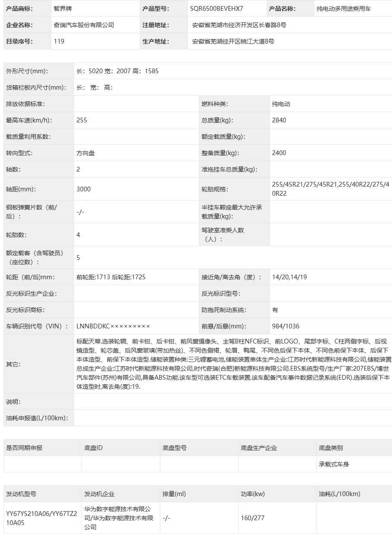Image resolution: width=392 pixels, height=534 pixels.
Task: Click the label 注册地址:
Action: point(156,25)
